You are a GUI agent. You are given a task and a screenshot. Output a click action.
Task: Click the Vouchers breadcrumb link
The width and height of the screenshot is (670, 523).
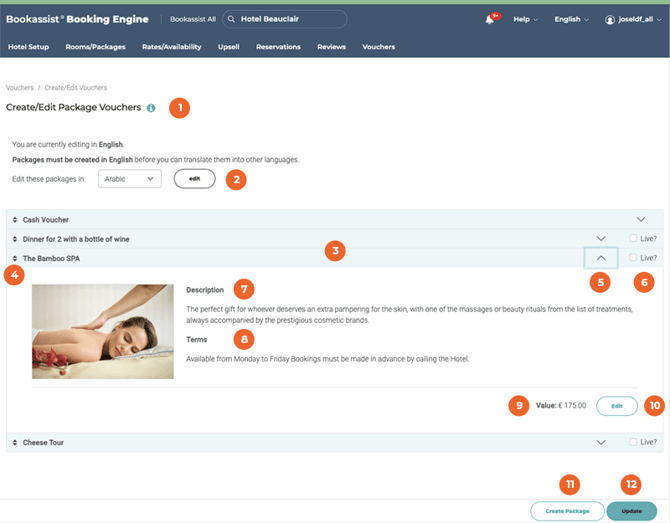[20, 88]
